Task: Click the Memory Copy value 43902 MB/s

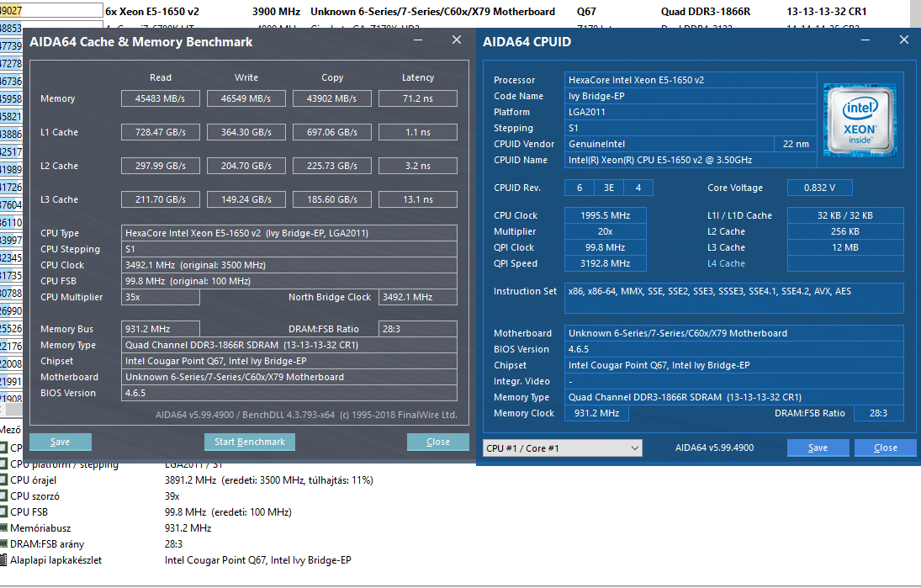Action: [332, 98]
